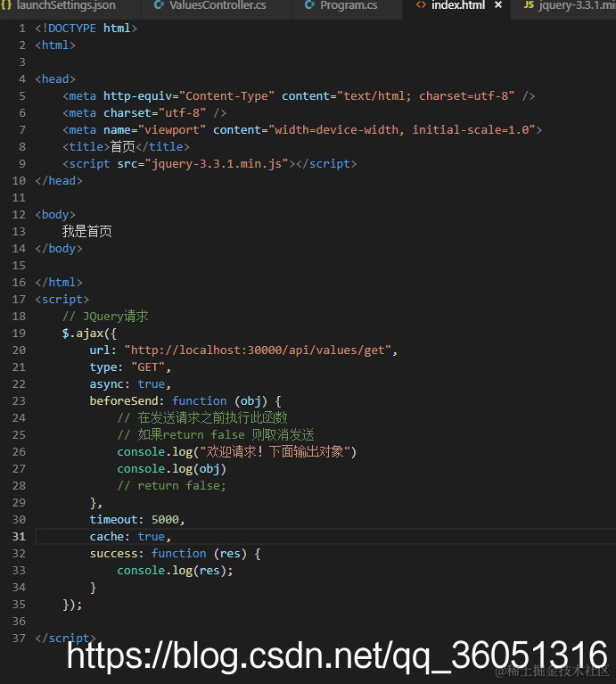Click the localhost:30000/api/values/get URL string

(258, 350)
